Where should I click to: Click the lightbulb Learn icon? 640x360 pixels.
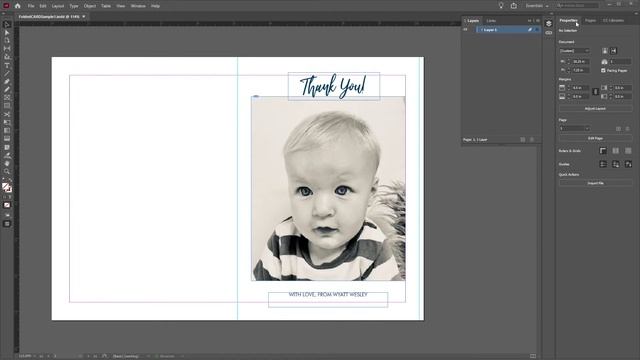pyautogui.click(x=501, y=6)
